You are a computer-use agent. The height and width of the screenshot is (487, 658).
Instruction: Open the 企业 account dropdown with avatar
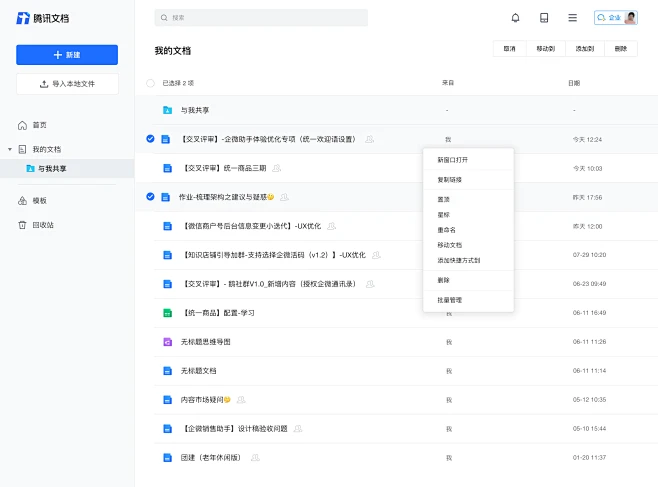click(615, 18)
